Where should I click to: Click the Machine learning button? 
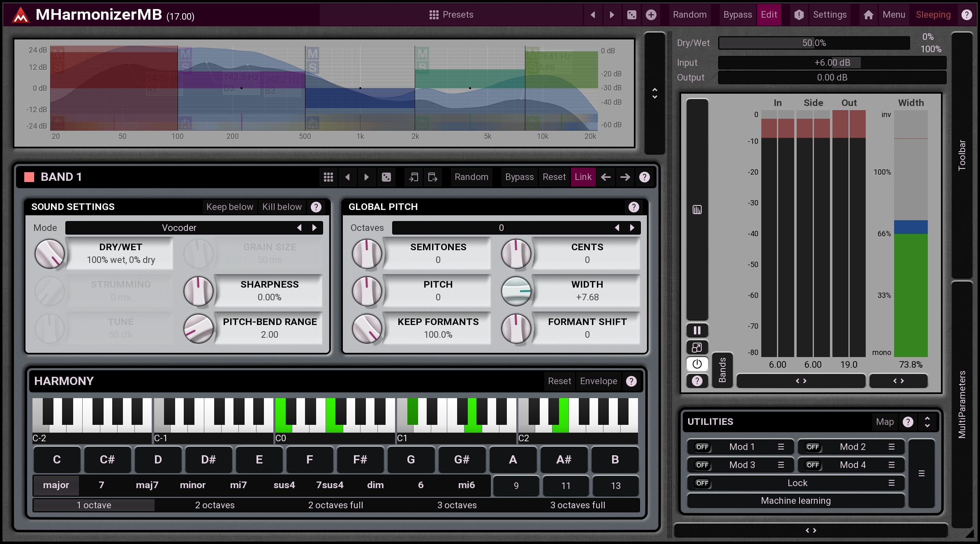[x=795, y=501]
